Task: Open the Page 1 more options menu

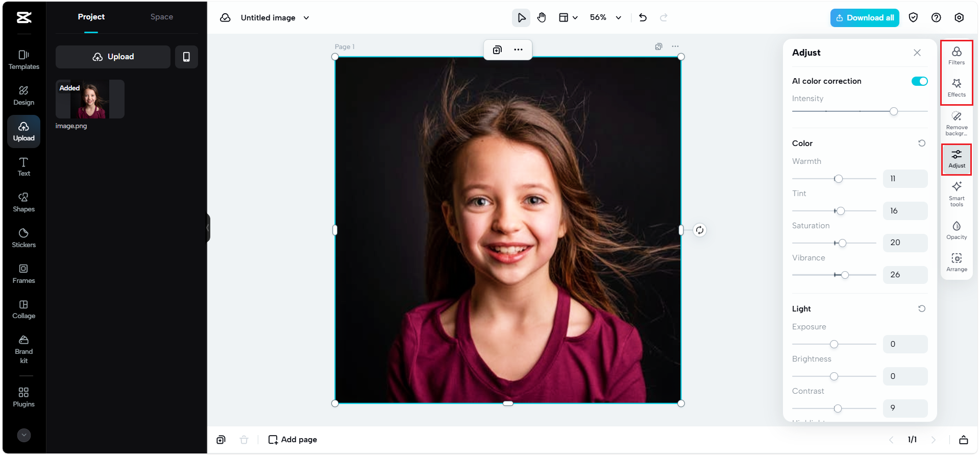Action: pyautogui.click(x=675, y=46)
